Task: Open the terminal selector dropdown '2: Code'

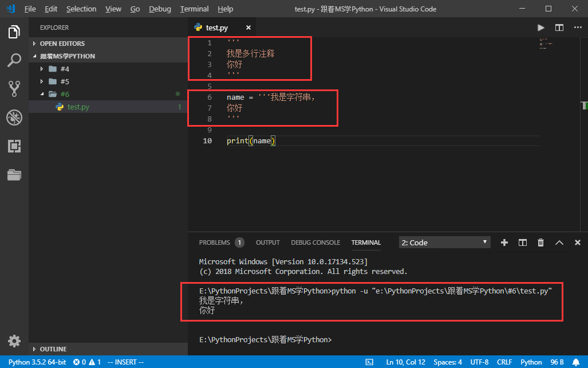Action: tap(444, 242)
